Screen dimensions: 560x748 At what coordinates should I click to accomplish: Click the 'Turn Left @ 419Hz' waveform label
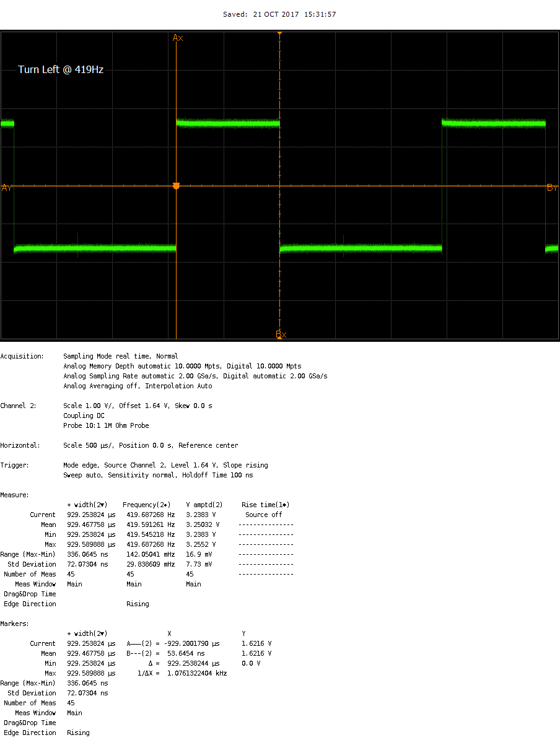[x=61, y=69]
